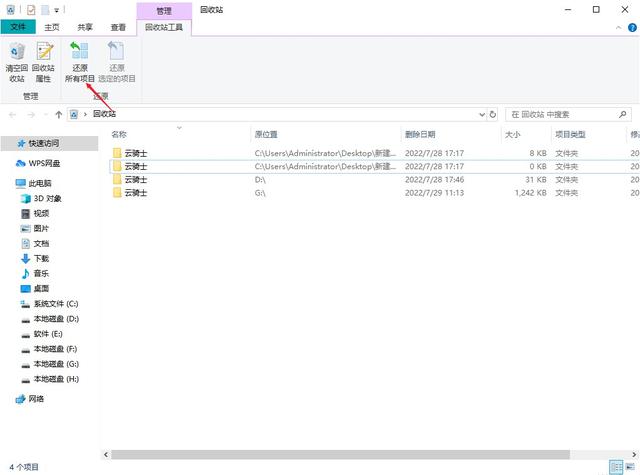Viewport: 640px width, 475px height.
Task: Click Empty Recycle Bin (清空回收站) icon
Action: [17, 62]
